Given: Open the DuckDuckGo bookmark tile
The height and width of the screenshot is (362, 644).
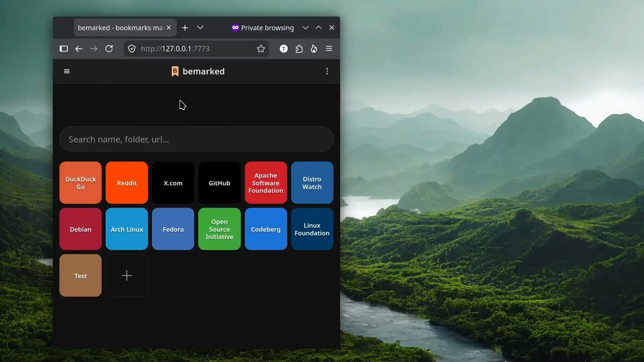Looking at the screenshot, I should [80, 183].
